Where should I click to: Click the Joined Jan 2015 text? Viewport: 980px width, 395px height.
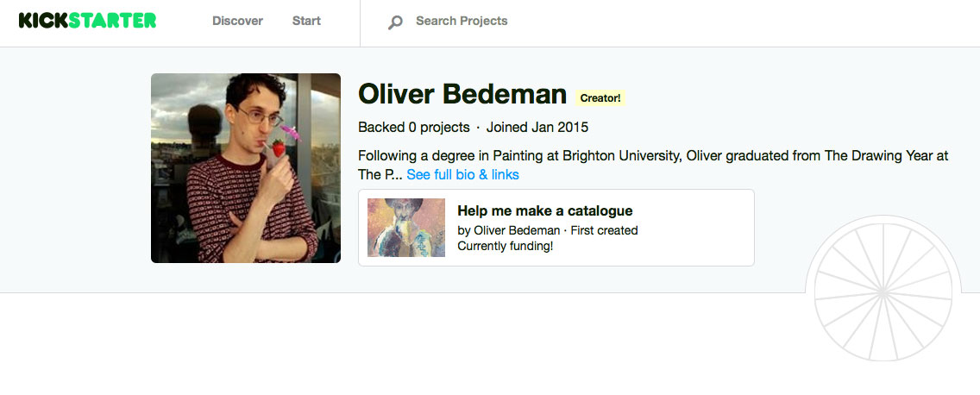(x=537, y=127)
